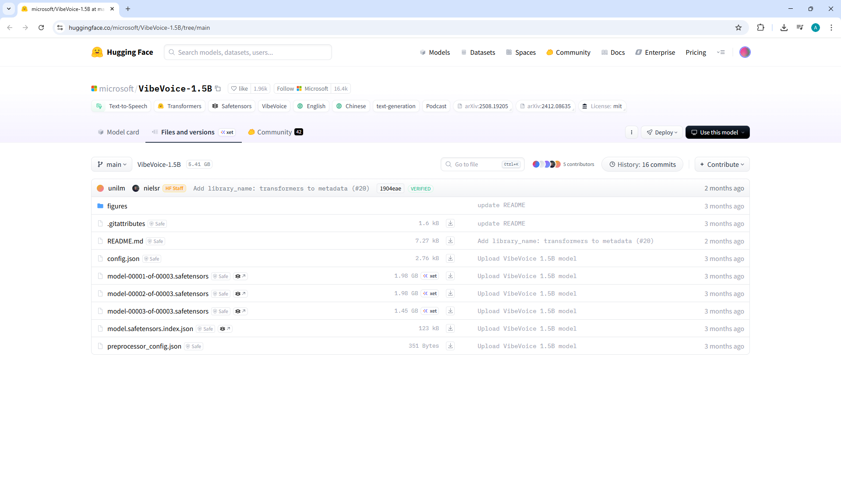Like the VibeVoice-1.5B model
The width and height of the screenshot is (841, 504).
240,88
